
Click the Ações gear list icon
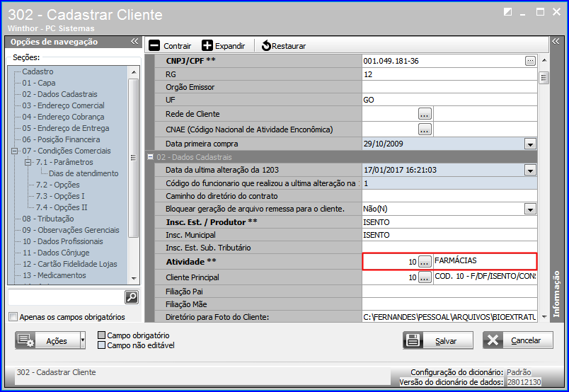pyautogui.click(x=25, y=340)
